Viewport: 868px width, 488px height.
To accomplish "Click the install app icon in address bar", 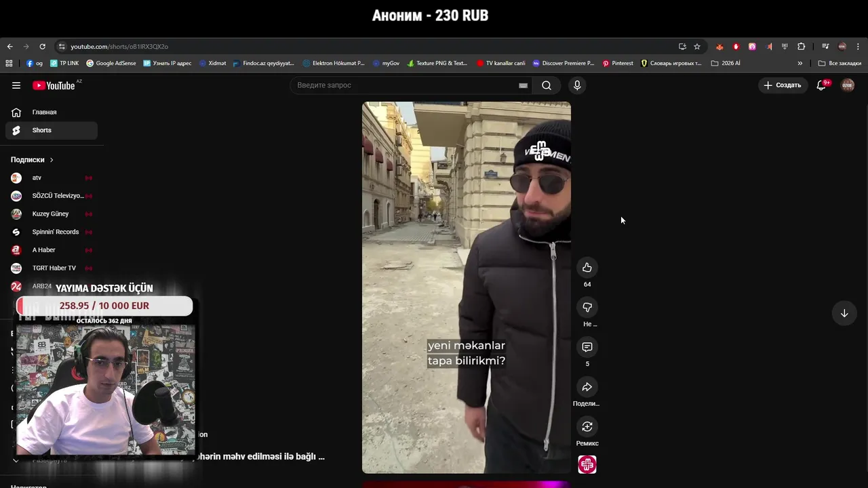I will click(x=682, y=47).
